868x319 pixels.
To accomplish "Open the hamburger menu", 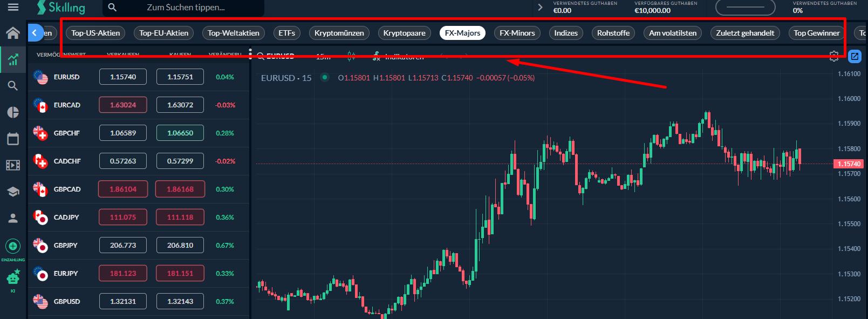I will point(13,7).
